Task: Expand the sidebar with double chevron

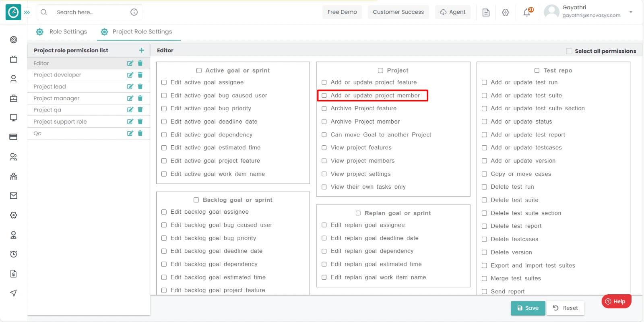Action: click(x=27, y=12)
